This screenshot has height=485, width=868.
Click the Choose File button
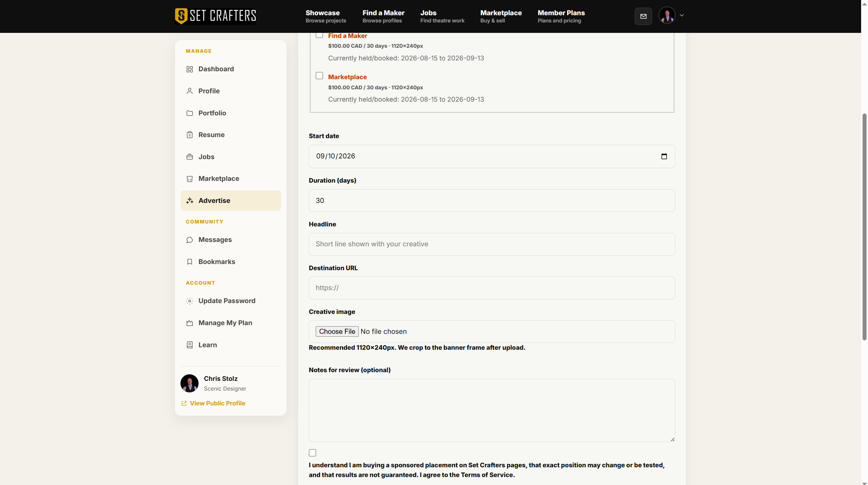coord(337,332)
